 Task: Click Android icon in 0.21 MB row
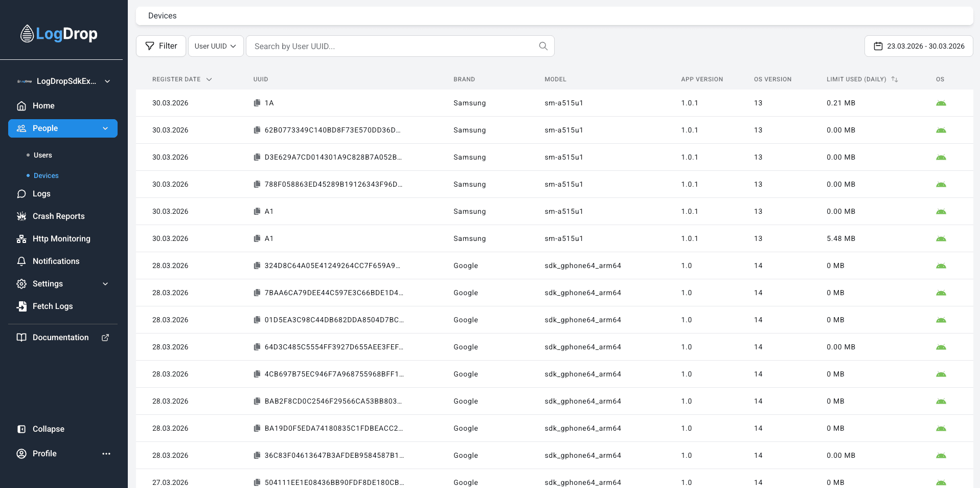pos(941,103)
